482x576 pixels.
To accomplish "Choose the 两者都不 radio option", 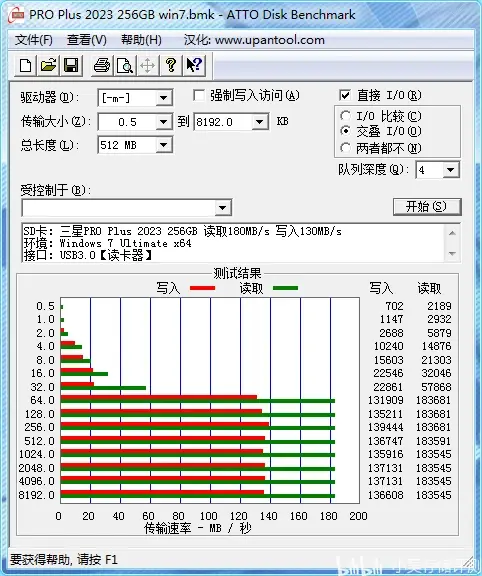I will [x=345, y=148].
